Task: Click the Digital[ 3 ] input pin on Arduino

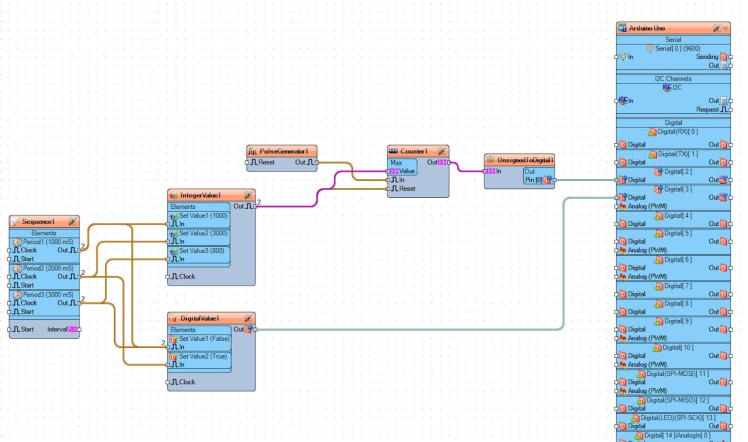Action: [616, 197]
